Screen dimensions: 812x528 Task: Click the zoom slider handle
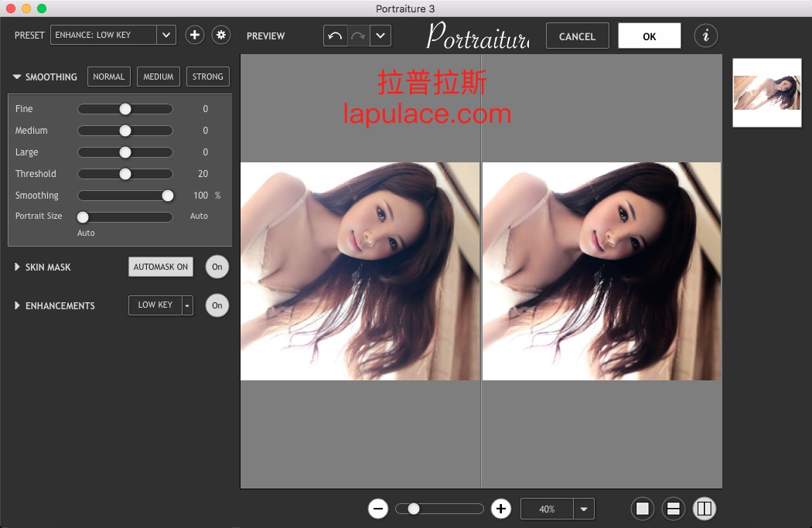[x=413, y=509]
